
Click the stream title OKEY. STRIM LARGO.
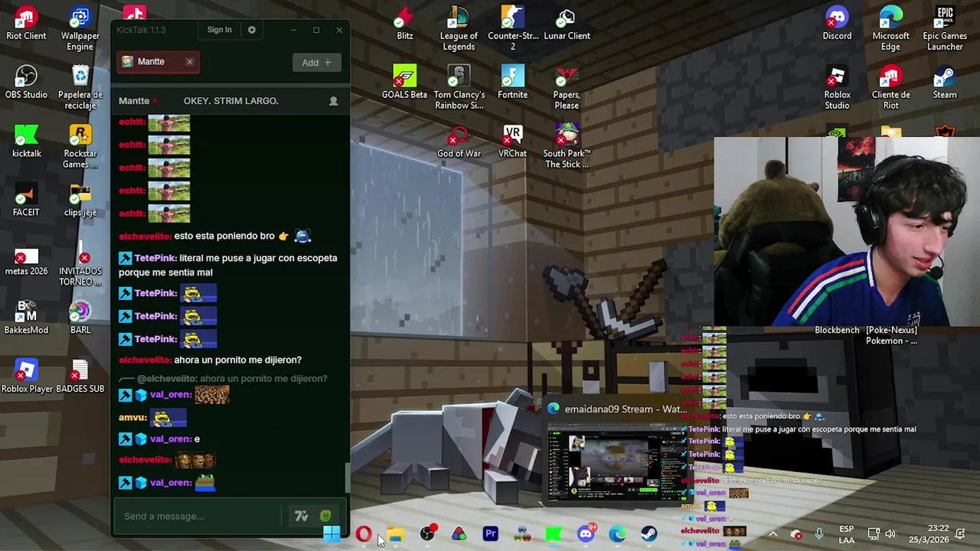coord(230,101)
